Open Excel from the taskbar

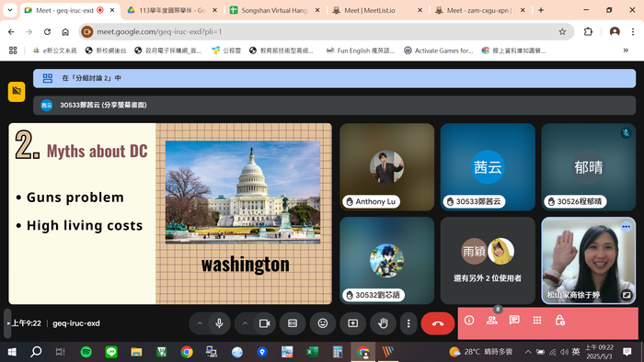coord(312,352)
